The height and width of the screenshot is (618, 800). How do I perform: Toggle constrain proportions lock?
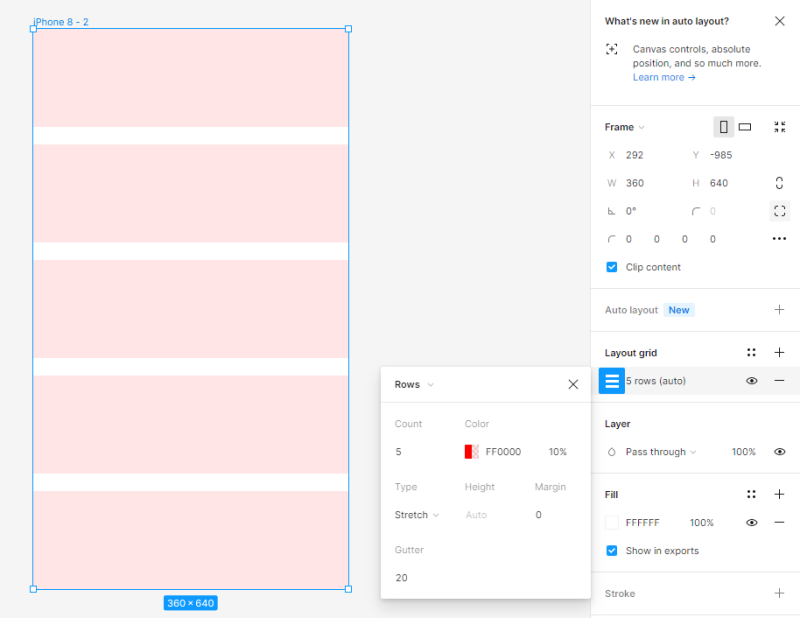point(779,183)
